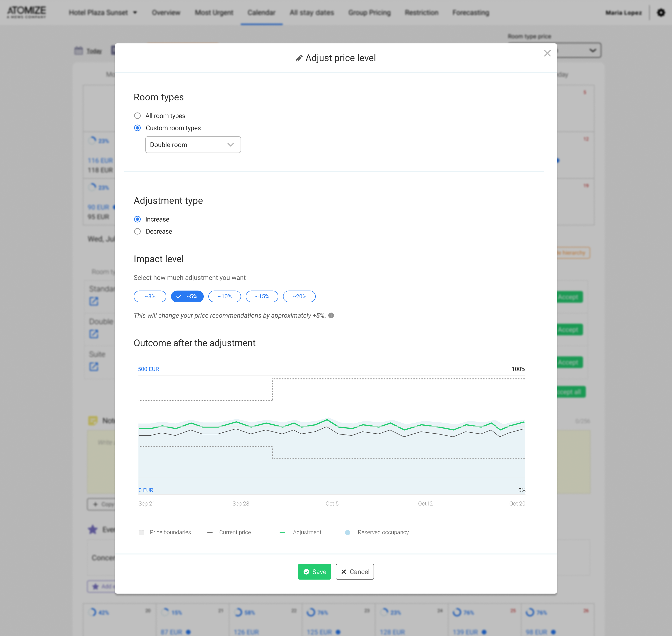
Task: Toggle Current price in chart legend
Action: [x=229, y=532]
